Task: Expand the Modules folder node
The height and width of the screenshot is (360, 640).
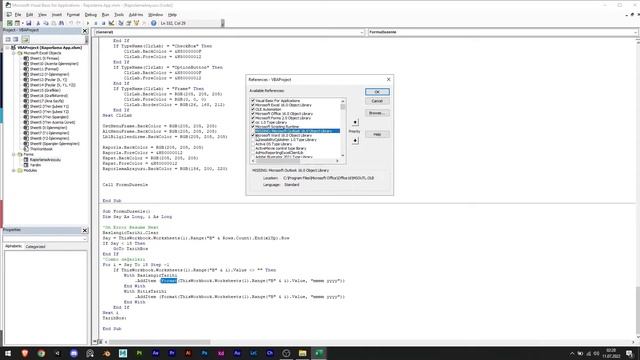Action: pos(13,170)
